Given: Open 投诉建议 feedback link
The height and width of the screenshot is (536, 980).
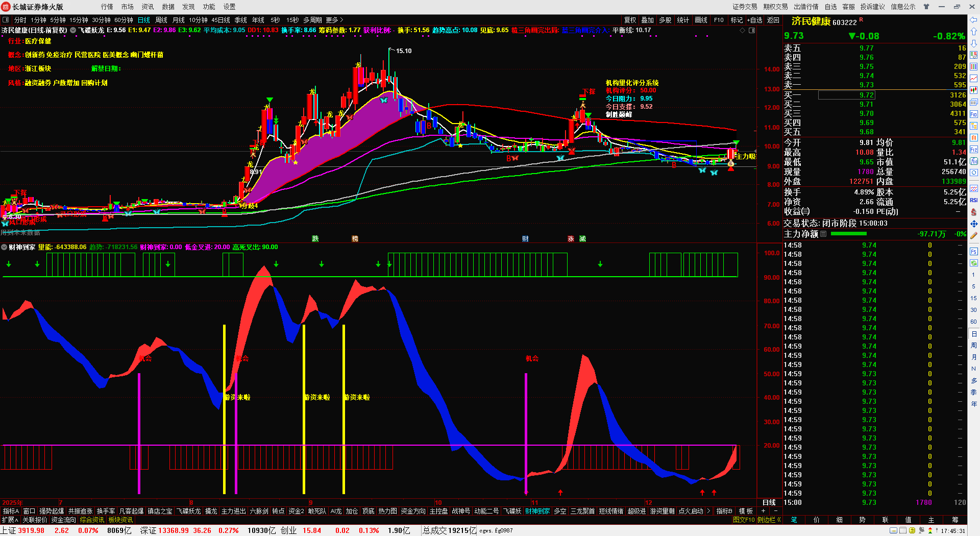Looking at the screenshot, I should (873, 7).
